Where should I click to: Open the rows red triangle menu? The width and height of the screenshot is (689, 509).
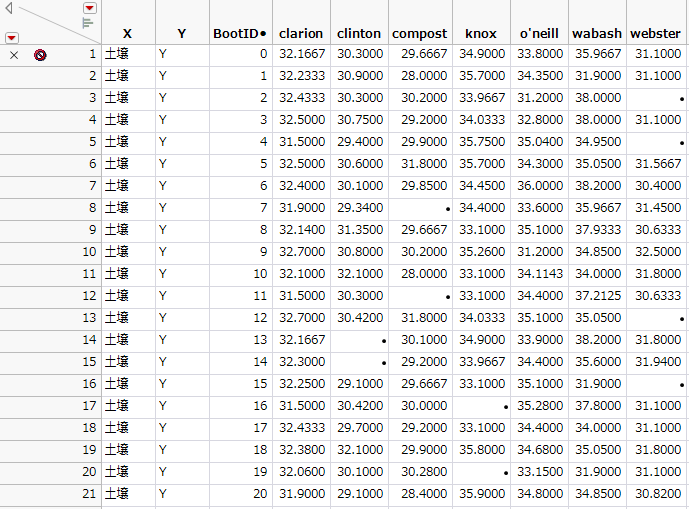[11, 38]
